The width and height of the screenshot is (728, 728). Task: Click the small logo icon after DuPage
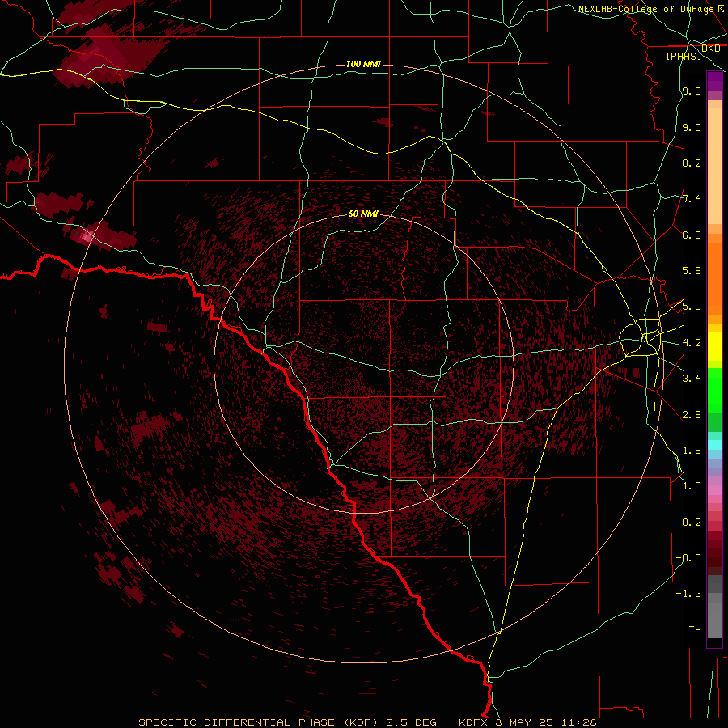tap(722, 8)
